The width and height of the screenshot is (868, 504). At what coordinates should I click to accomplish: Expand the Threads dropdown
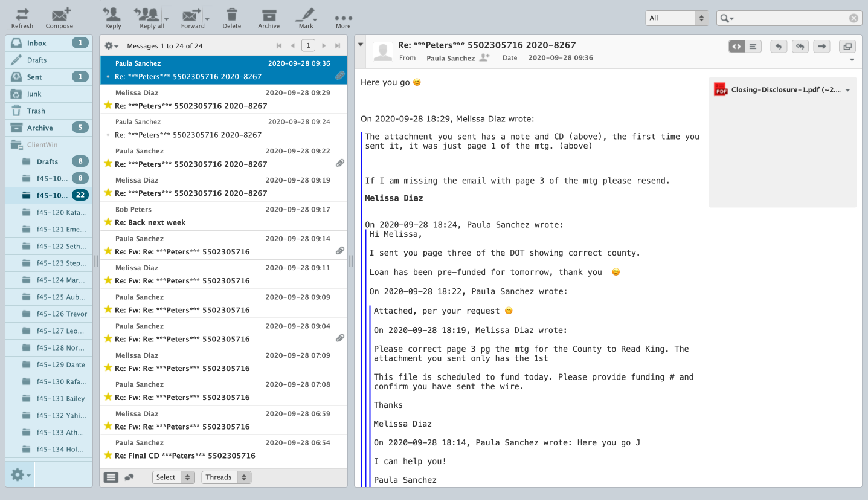click(226, 477)
